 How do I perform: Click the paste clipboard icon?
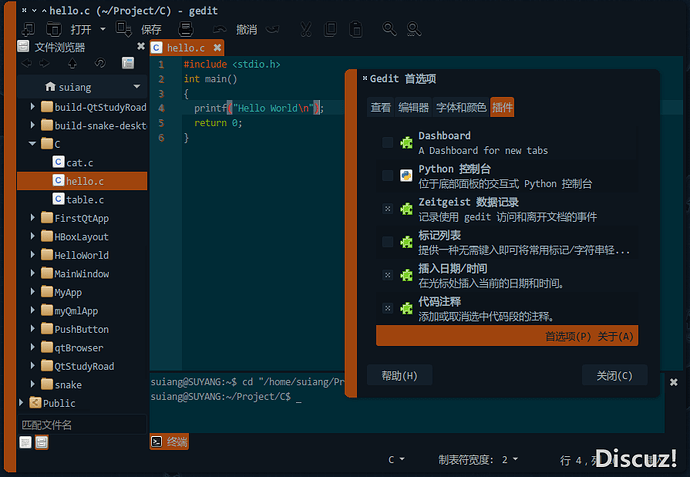click(x=356, y=29)
